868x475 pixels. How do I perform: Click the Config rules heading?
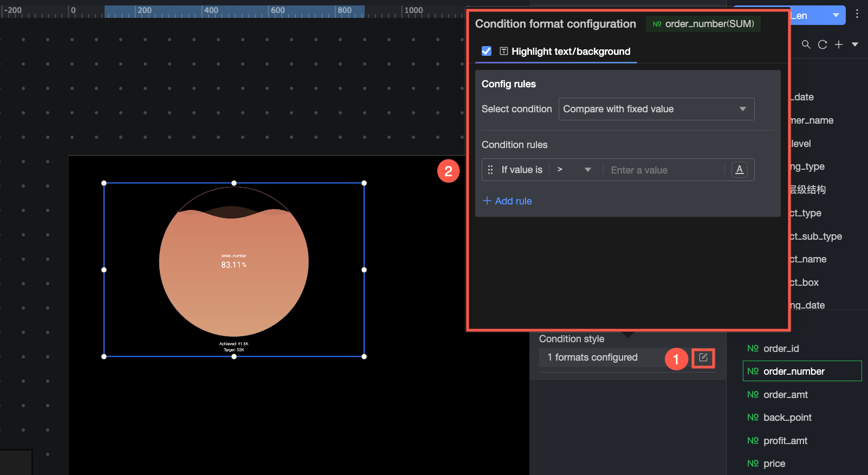click(509, 84)
